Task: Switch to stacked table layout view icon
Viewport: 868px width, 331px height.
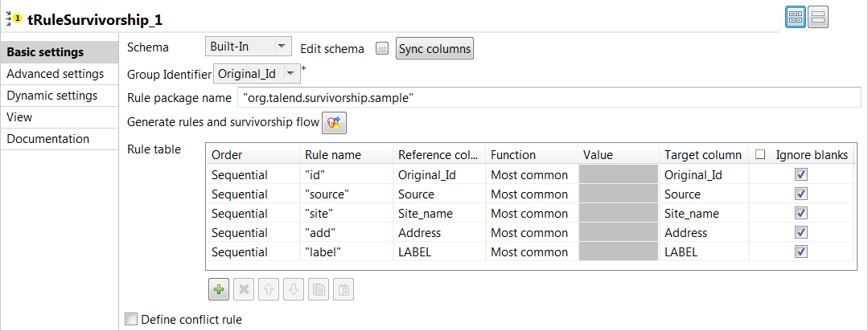Action: [x=819, y=18]
